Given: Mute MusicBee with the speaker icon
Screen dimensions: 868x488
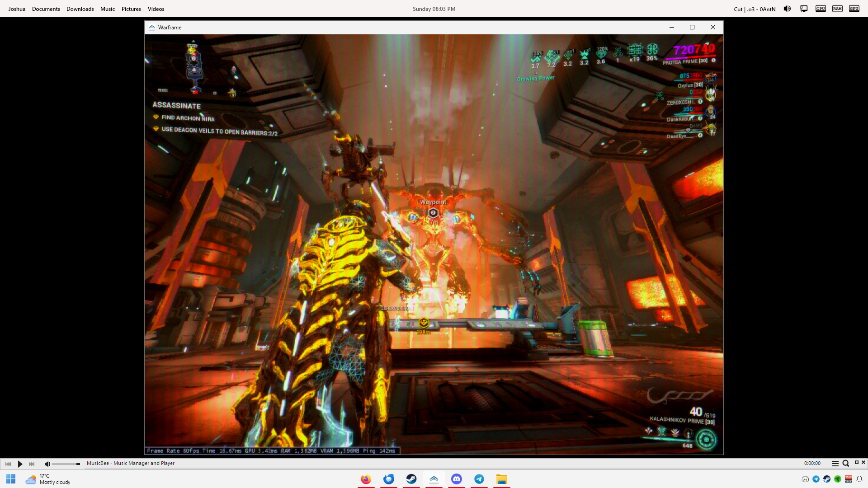Looking at the screenshot, I should pyautogui.click(x=47, y=464).
